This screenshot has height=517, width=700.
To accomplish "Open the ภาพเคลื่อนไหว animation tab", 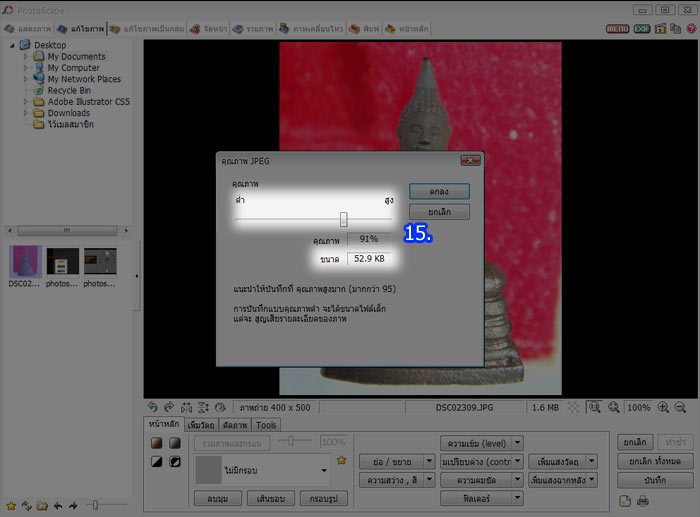I will click(311, 29).
